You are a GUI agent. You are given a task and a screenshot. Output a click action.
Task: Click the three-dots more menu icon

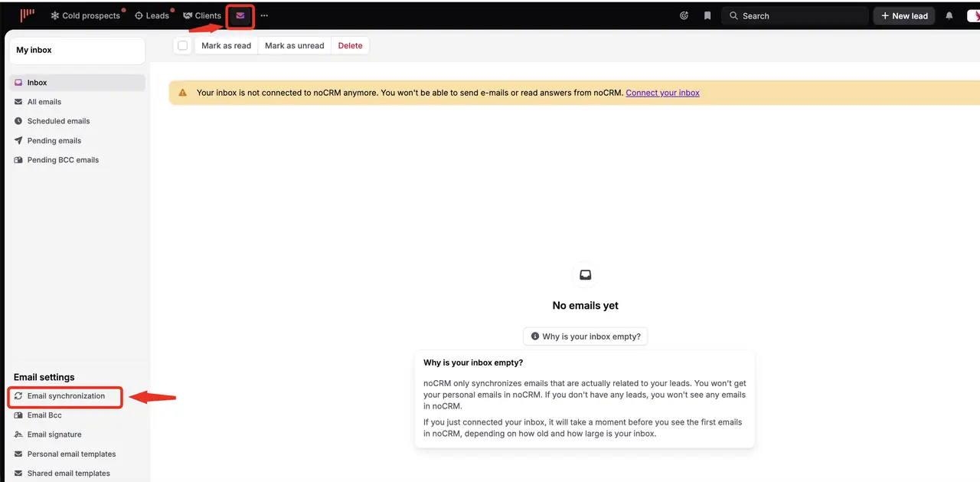(265, 15)
